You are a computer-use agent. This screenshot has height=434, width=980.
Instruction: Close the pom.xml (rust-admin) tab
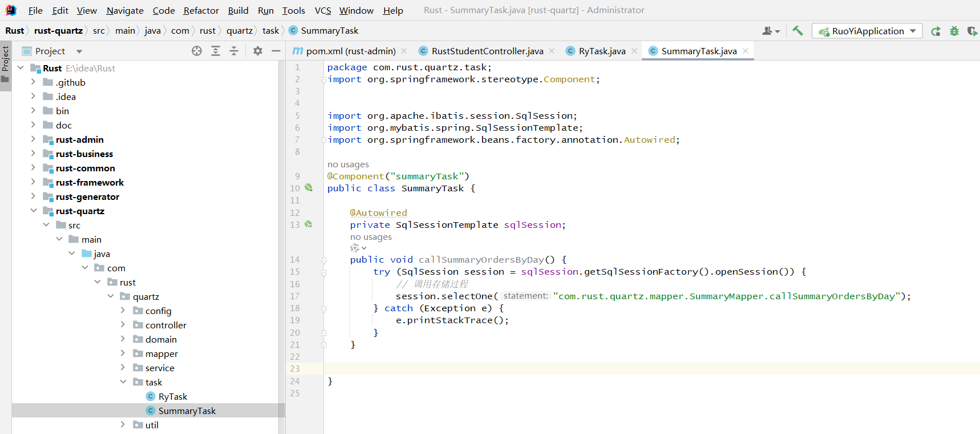(x=404, y=51)
